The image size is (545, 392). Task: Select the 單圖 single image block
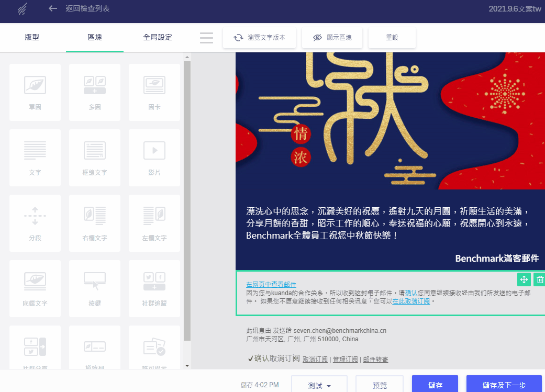click(x=35, y=93)
